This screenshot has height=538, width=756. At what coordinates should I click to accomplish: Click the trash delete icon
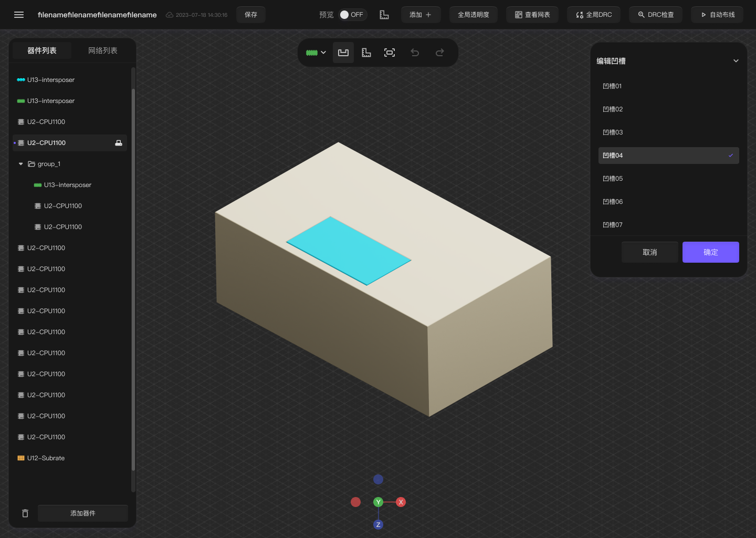click(25, 513)
